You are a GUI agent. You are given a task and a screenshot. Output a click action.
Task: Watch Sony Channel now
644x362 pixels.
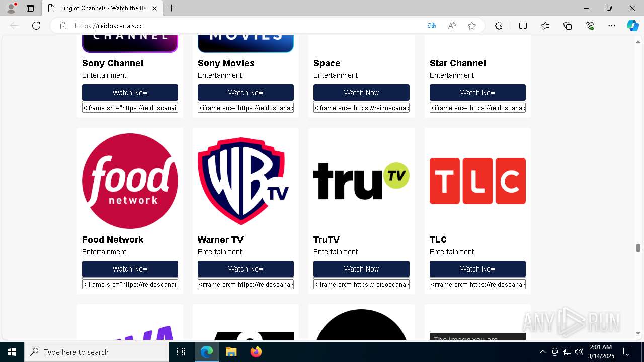[130, 93]
